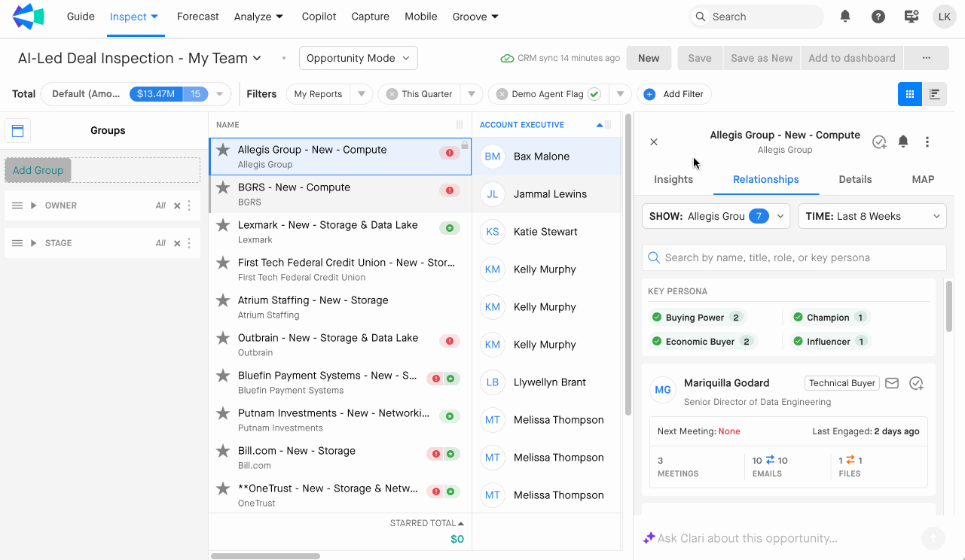Expand the OWNER group triangle
The image size is (965, 560).
pyautogui.click(x=33, y=205)
